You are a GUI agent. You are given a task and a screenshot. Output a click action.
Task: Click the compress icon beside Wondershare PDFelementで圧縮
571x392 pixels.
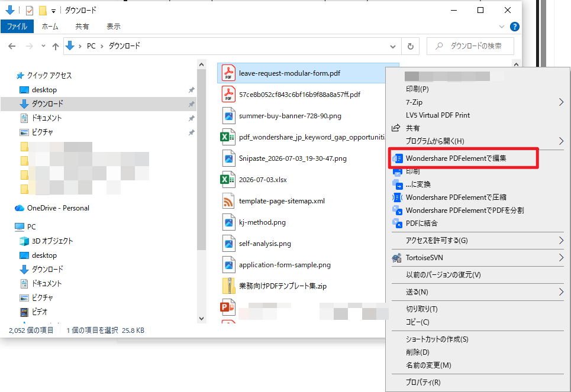click(x=398, y=197)
